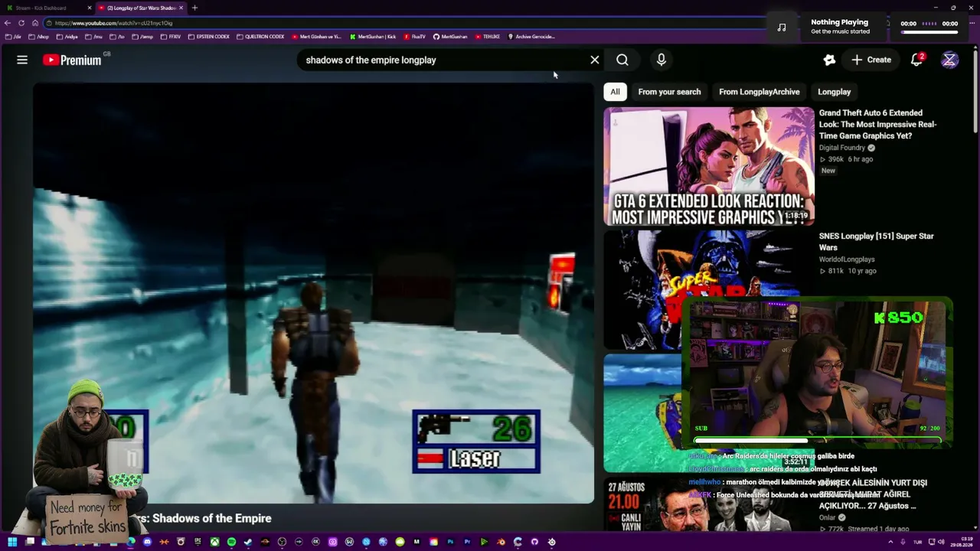The height and width of the screenshot is (551, 980).
Task: Close the Longplay of Star Wars tab
Action: click(x=181, y=8)
